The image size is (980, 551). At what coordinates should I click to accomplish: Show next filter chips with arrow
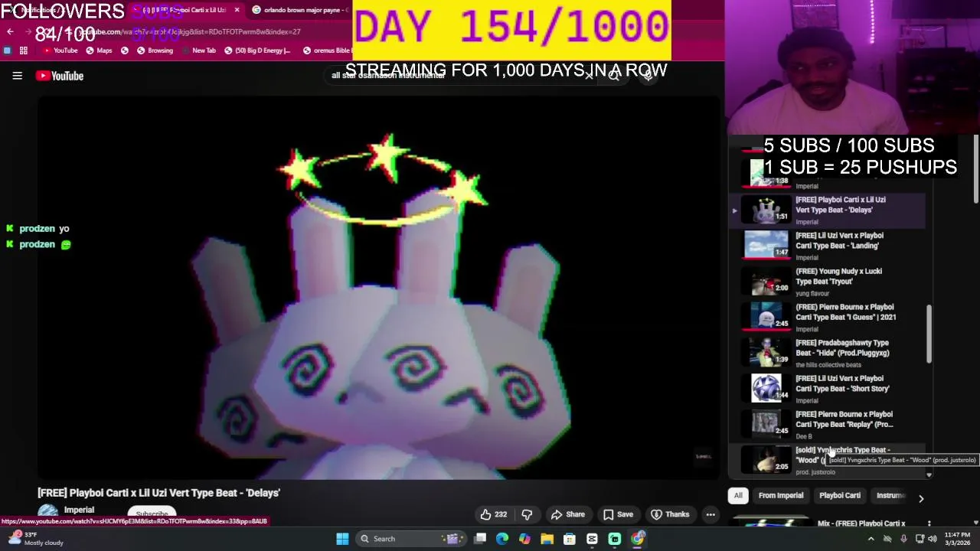[x=921, y=498]
